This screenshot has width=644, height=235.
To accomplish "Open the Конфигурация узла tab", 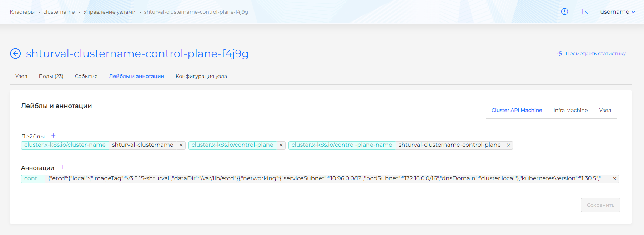I will (x=201, y=76).
